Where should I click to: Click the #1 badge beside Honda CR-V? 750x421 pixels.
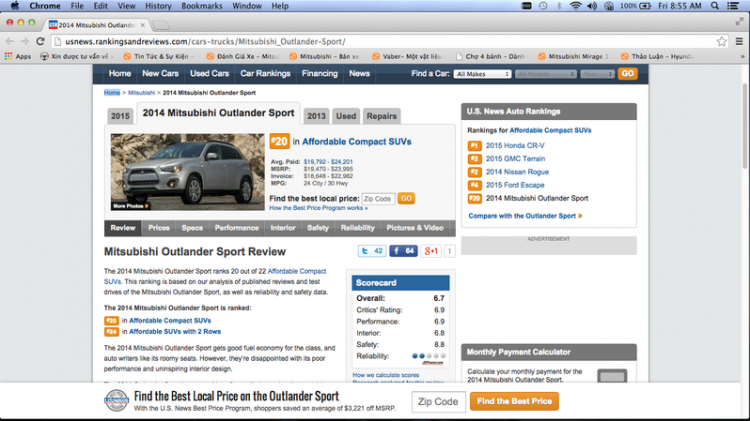coord(474,145)
